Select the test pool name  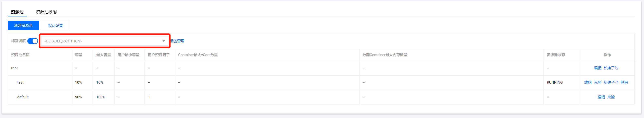(x=20, y=82)
